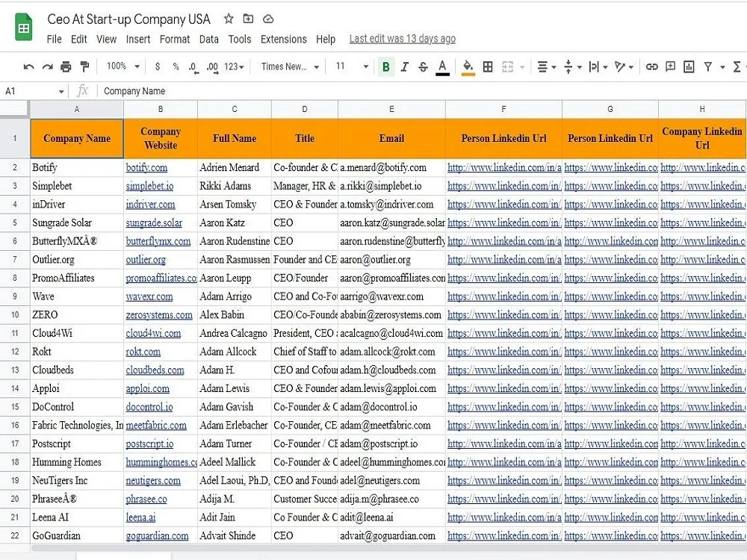Increase decimal places button
Screen dimensions: 747x560
[212, 67]
